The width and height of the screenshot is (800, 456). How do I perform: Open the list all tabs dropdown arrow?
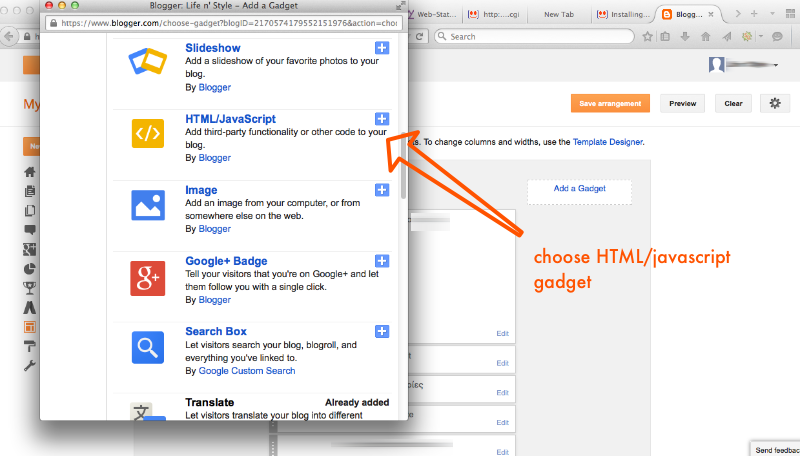coord(772,14)
